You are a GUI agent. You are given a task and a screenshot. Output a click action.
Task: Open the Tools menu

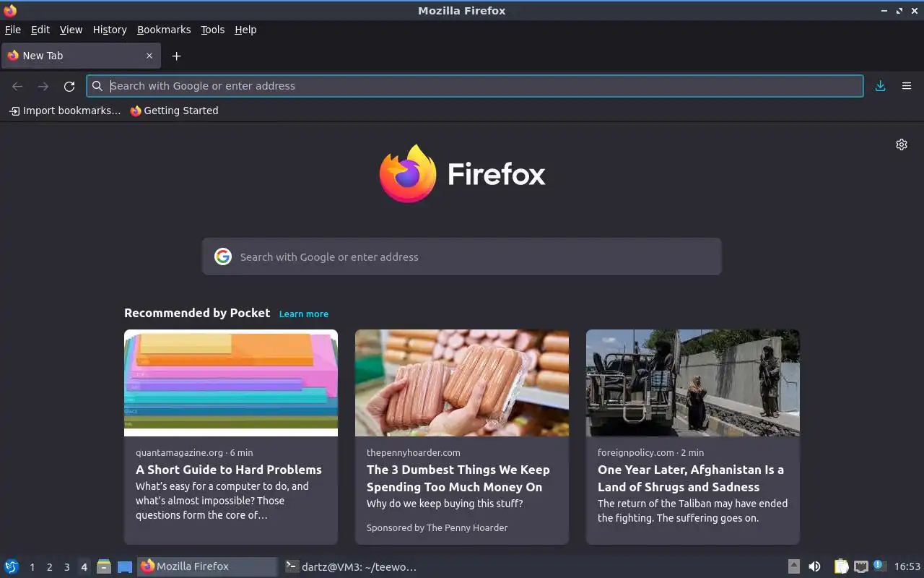[x=213, y=30]
